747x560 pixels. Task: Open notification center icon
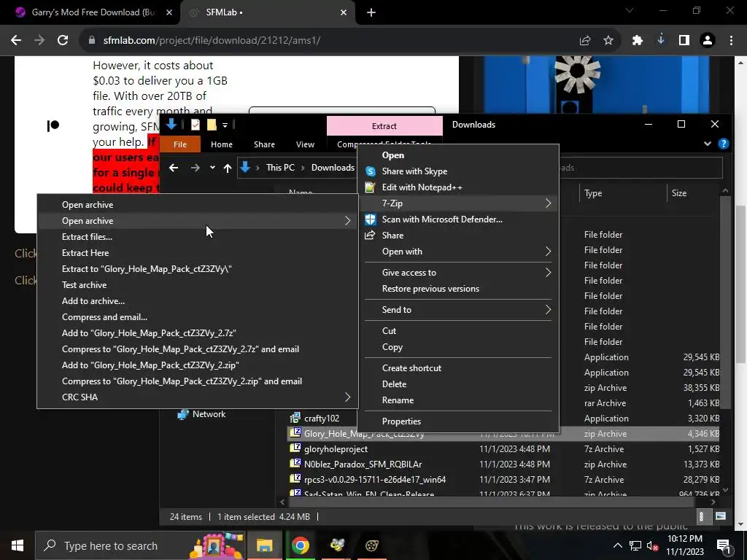point(723,545)
